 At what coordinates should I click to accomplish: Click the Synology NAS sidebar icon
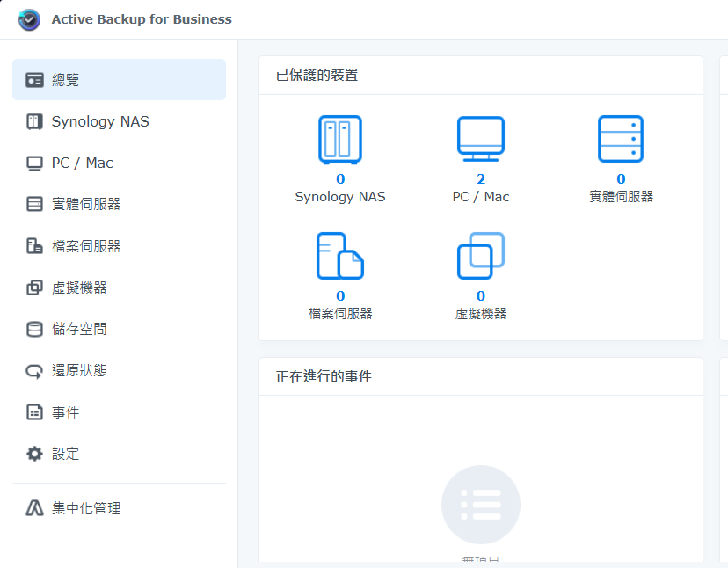click(34, 121)
